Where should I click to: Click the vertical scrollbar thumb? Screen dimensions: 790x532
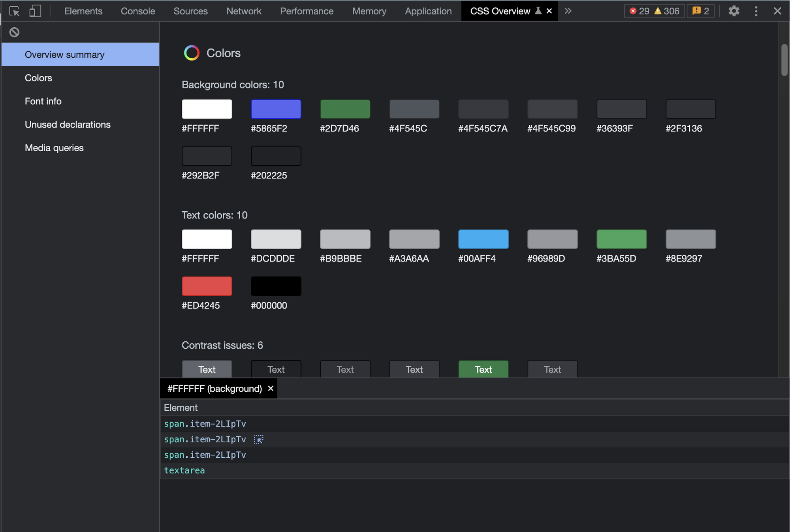click(784, 59)
